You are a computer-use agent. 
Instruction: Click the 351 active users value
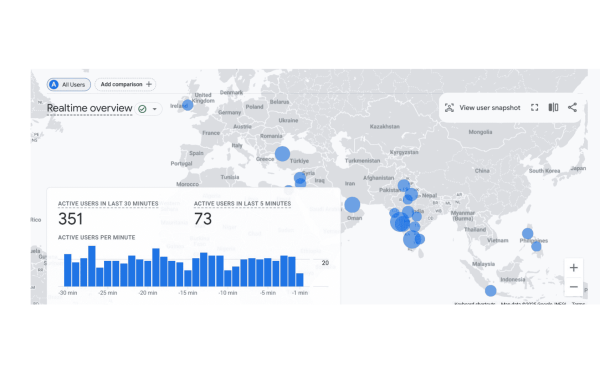70,219
